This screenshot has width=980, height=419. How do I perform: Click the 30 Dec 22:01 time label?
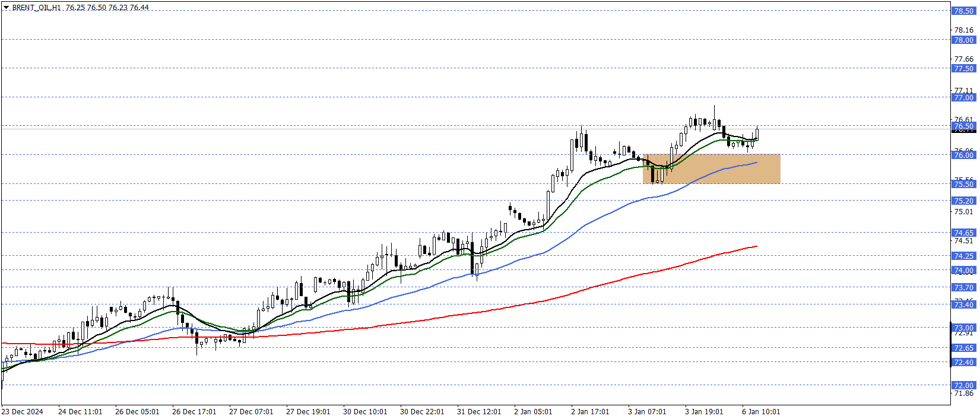(x=422, y=411)
